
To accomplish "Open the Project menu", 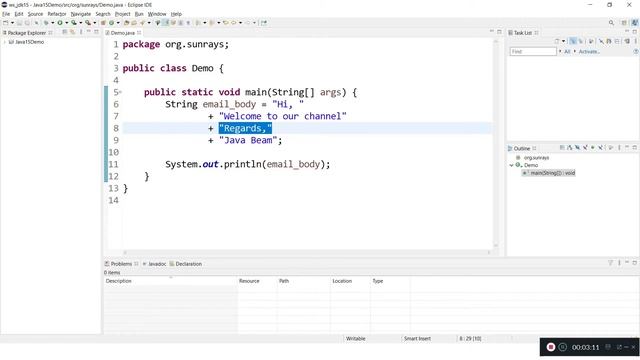I will [122, 14].
